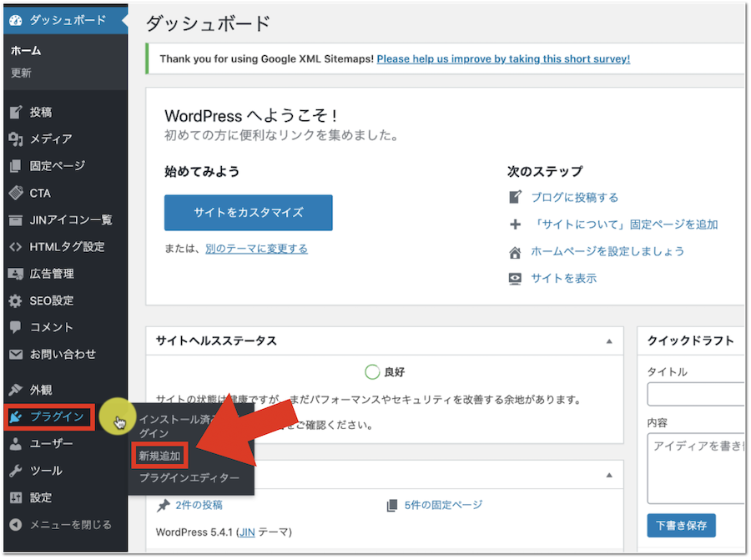Open プラグインエディター from the submenu

tap(189, 478)
